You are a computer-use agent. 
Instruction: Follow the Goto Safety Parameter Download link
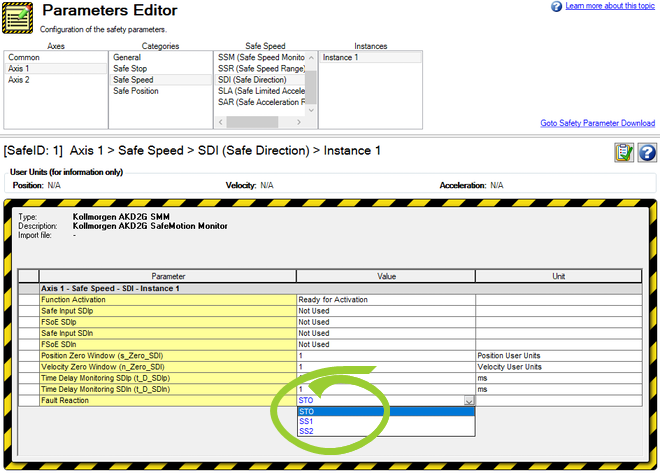597,123
